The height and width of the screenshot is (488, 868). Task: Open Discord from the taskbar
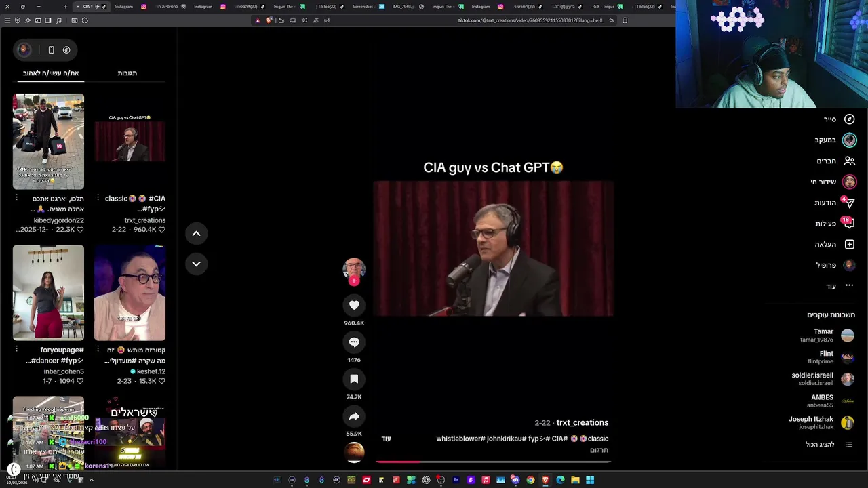click(515, 480)
